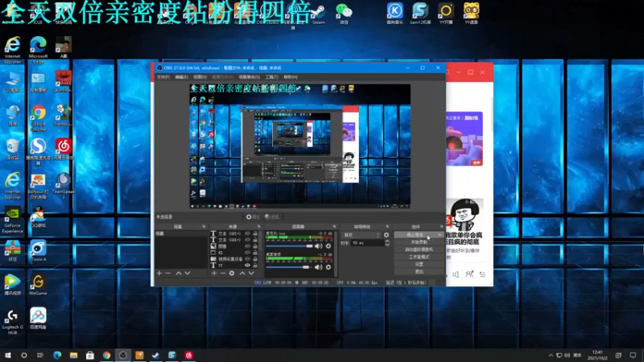Open the Help menu in OBS
Screen dimensions: 644x362
click(x=291, y=77)
